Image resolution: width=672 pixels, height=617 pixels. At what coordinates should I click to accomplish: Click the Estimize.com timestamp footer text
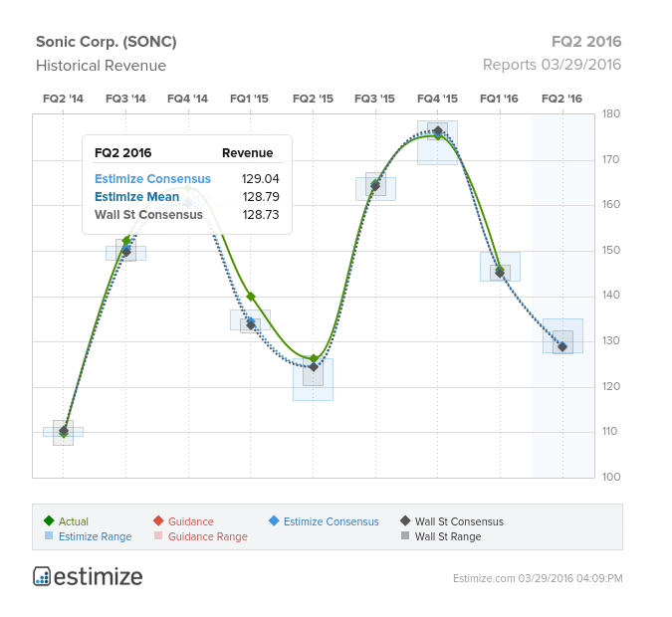538,578
